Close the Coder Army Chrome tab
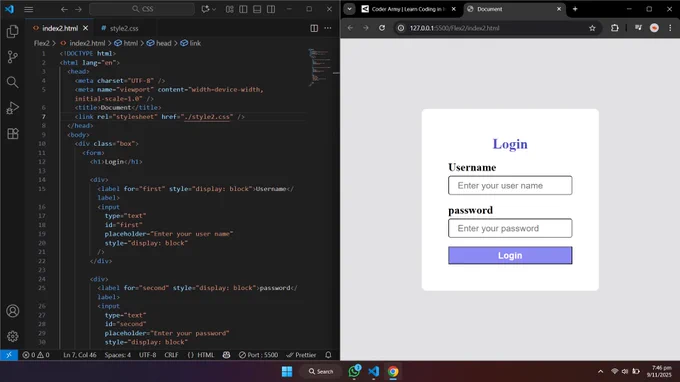 coord(454,9)
